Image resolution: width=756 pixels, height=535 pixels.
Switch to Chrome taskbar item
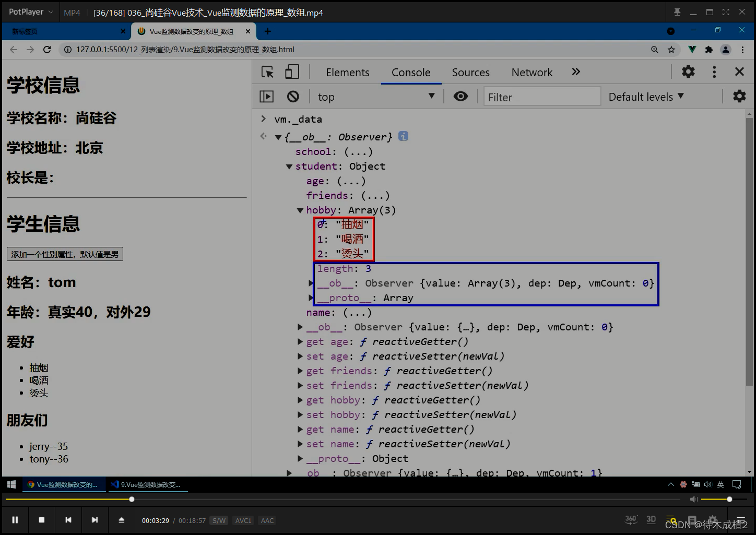point(64,484)
